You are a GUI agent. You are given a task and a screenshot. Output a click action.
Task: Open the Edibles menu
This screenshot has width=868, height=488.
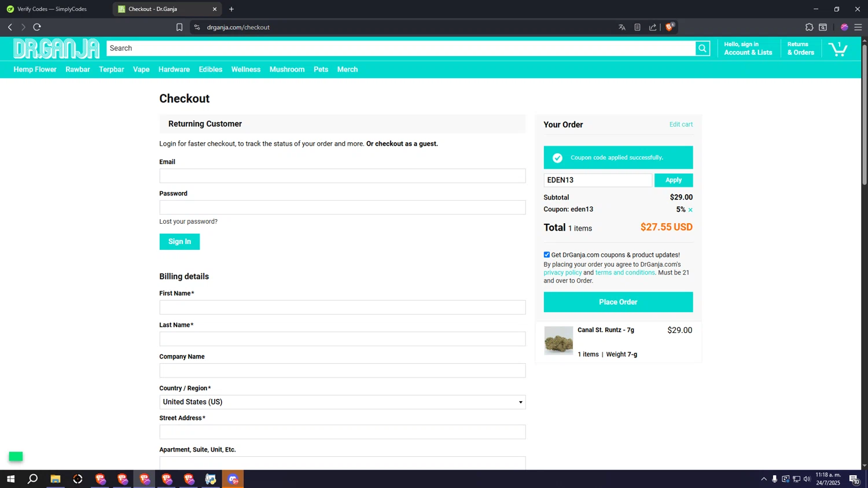[x=211, y=69]
